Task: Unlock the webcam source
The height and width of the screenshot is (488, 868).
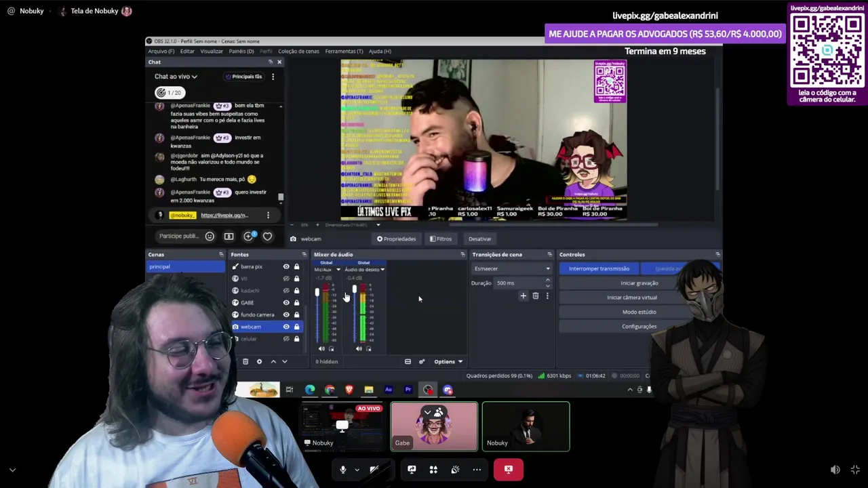Action: [x=296, y=327]
